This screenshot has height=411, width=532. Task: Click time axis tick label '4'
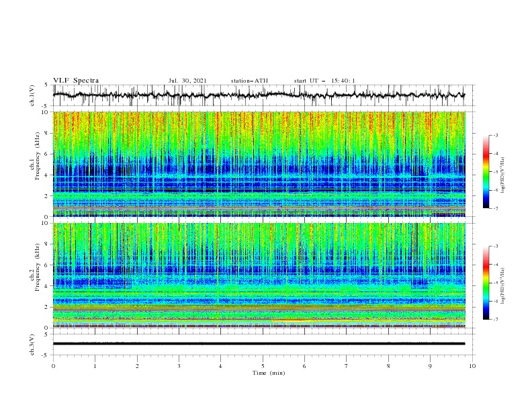220,366
